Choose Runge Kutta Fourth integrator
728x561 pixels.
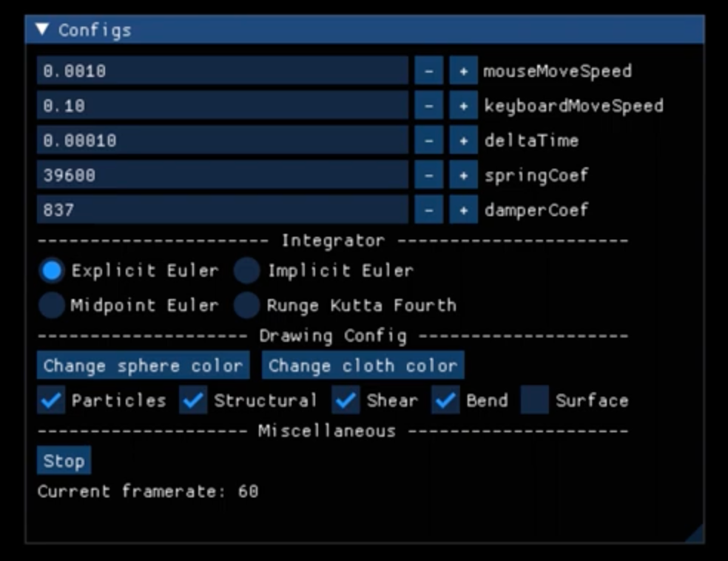click(x=247, y=305)
